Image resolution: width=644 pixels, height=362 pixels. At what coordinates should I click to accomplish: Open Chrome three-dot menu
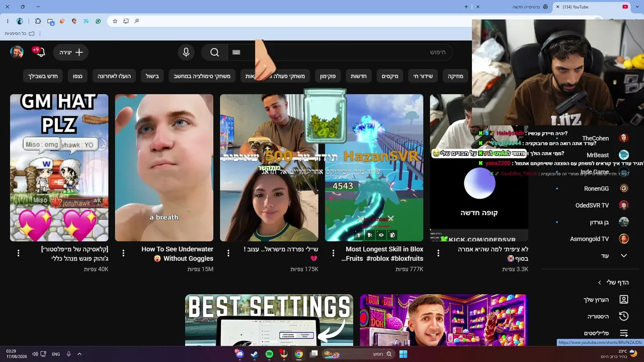(8, 21)
